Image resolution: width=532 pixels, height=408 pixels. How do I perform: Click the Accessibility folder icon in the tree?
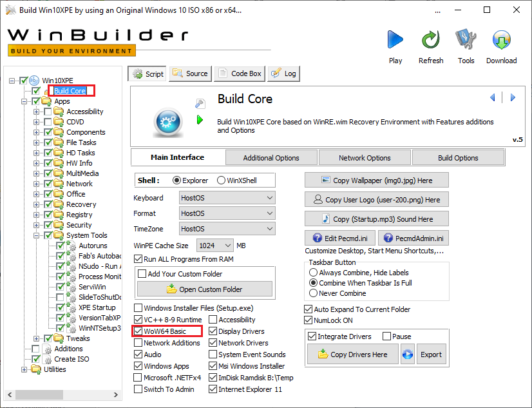59,112
